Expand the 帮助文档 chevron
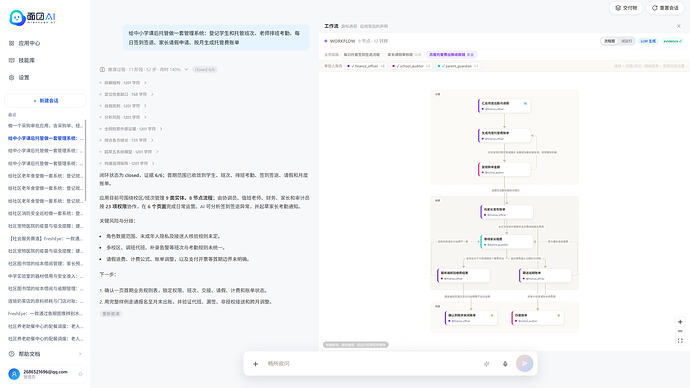Screen dimensions: 690x388 click(80, 354)
